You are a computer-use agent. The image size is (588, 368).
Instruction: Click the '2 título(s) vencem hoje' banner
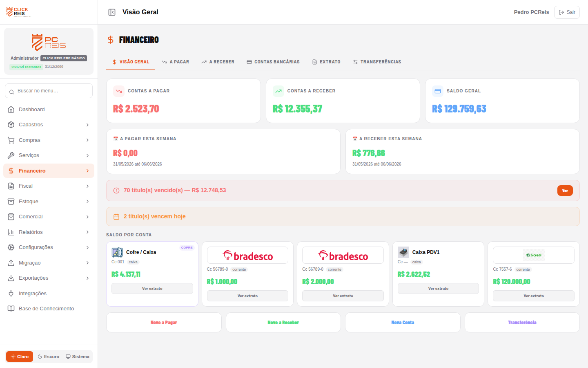click(x=343, y=217)
